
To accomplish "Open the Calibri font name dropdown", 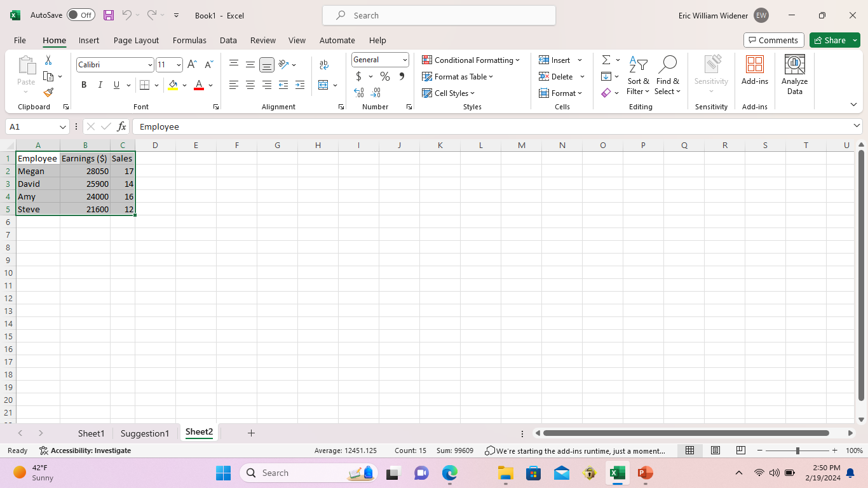I will point(150,65).
